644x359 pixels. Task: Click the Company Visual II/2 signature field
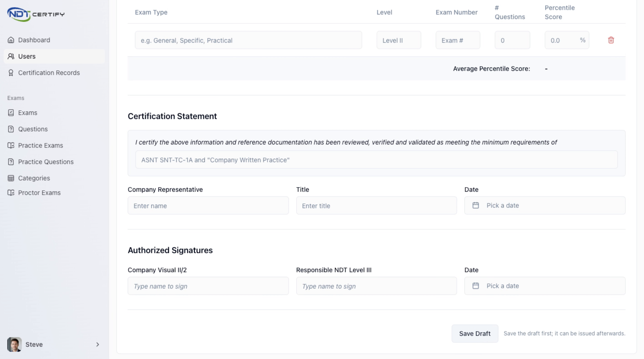click(208, 286)
